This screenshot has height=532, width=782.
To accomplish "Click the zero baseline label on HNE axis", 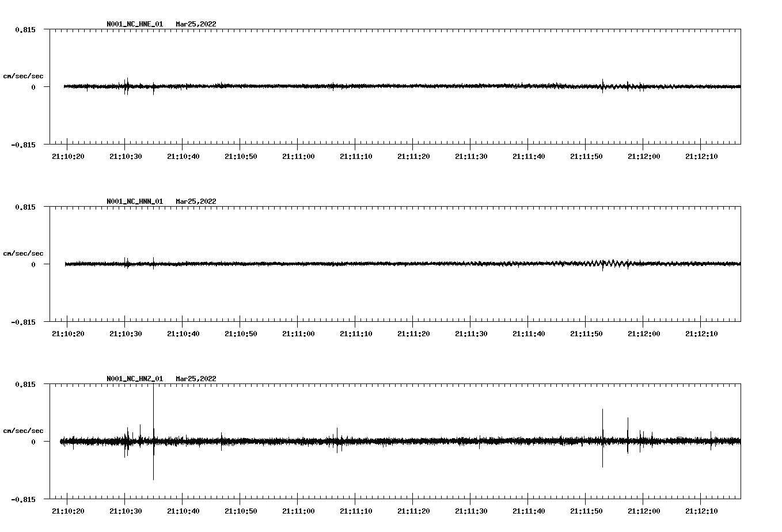I will (33, 87).
